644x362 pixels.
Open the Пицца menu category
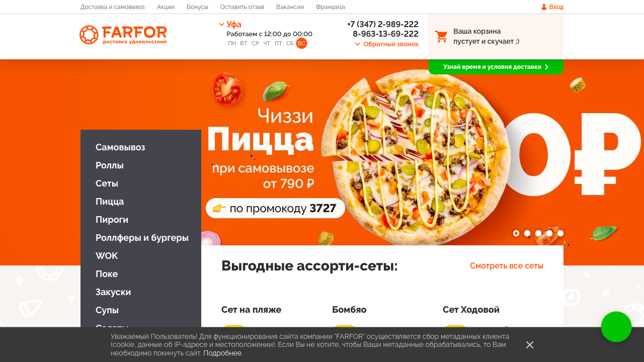pyautogui.click(x=110, y=202)
